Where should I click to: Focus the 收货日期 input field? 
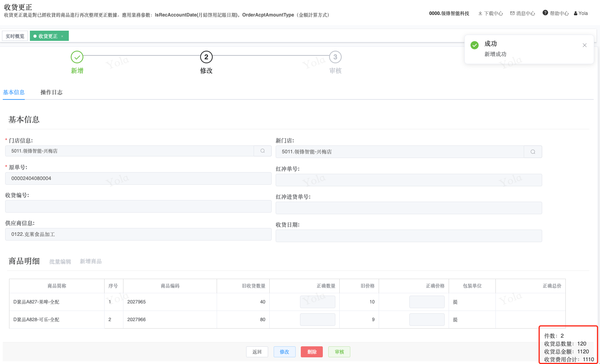pos(409,236)
